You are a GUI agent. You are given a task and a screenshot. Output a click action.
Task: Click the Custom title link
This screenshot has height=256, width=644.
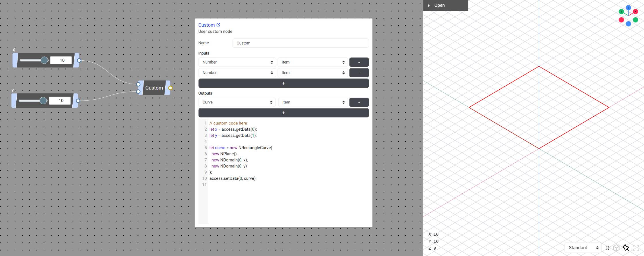206,25
